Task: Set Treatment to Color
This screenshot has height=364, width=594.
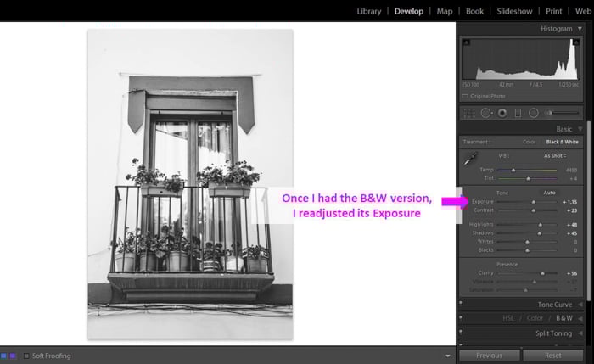Action: (x=530, y=142)
